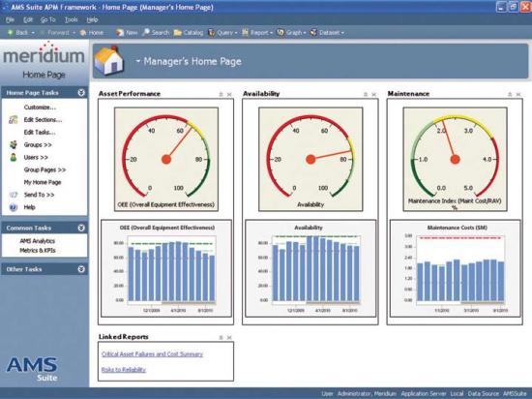532x399 pixels.
Task: Open the Go To menu
Action: [47, 19]
